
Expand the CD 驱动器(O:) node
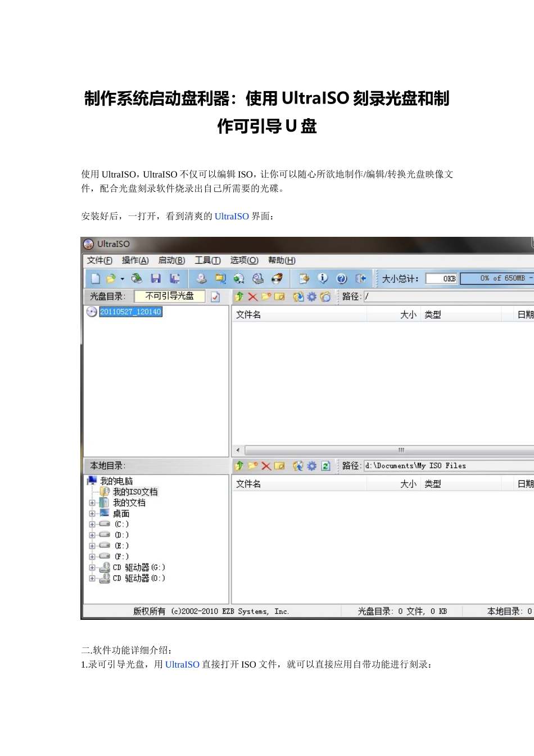92,578
